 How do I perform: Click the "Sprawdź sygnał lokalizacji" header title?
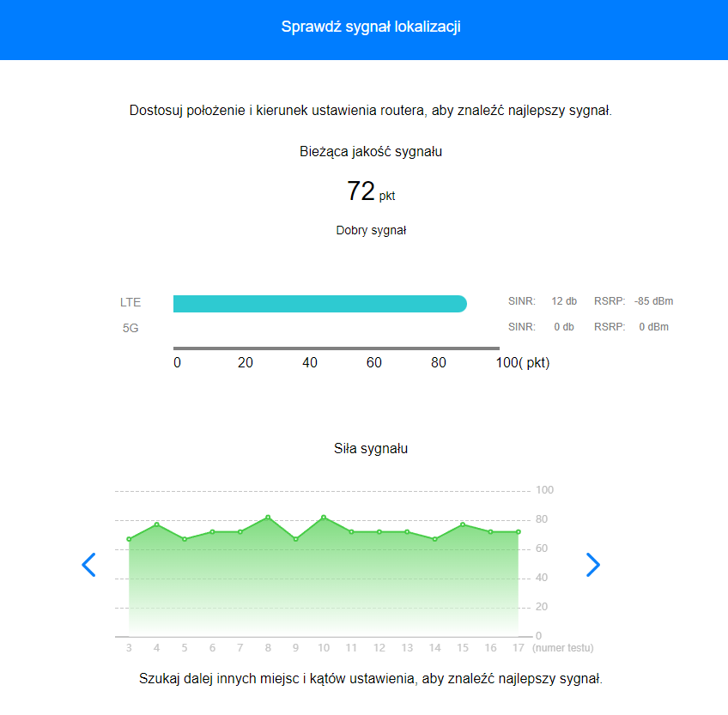(x=371, y=27)
